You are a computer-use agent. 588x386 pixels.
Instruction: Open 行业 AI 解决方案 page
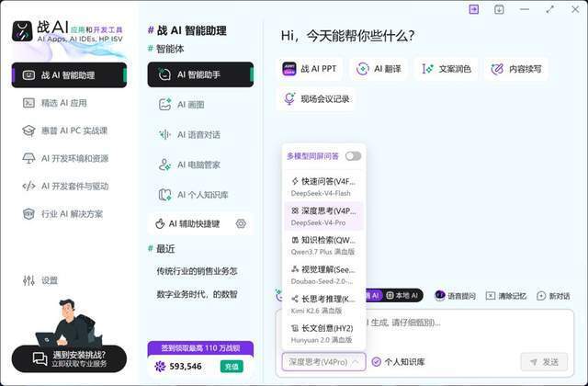[62, 214]
